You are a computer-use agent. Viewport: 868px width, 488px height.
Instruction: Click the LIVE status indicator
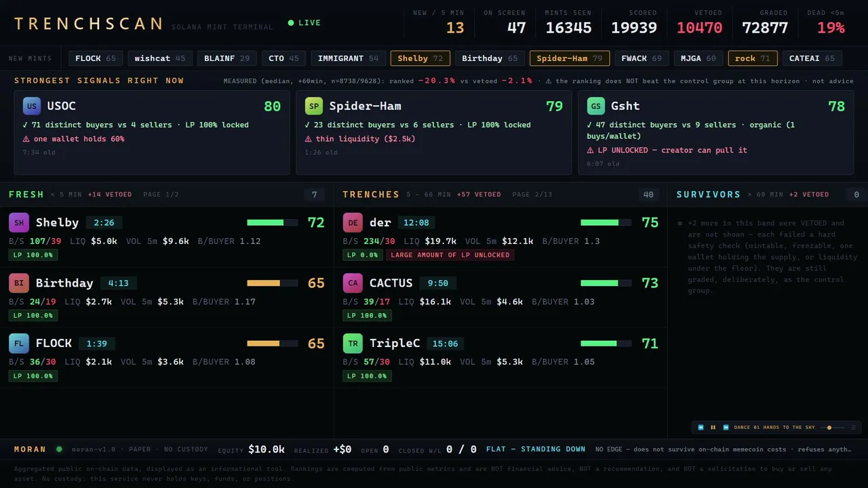(304, 23)
